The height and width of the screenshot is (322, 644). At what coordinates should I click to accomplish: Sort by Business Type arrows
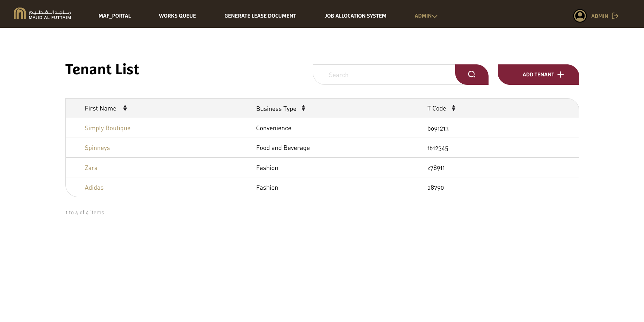coord(303,108)
